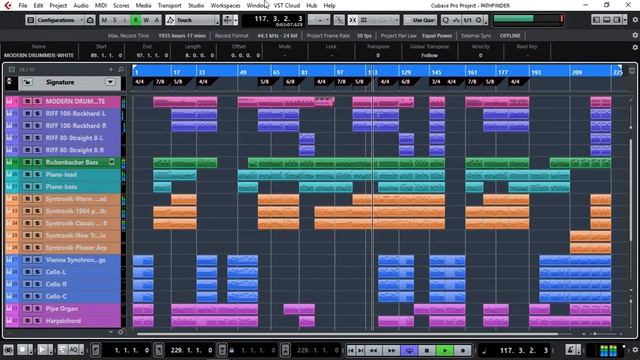
Task: Stop playback with the Stop button
Action: (427, 350)
